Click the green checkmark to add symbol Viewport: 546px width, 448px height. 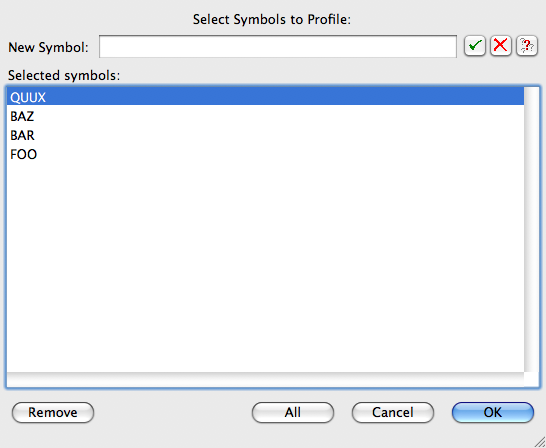coord(475,46)
